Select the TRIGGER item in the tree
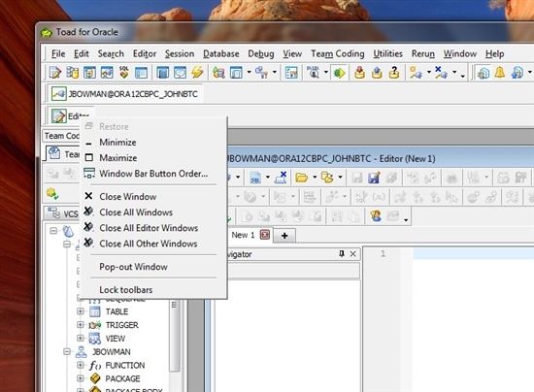The height and width of the screenshot is (392, 534). pos(122,325)
